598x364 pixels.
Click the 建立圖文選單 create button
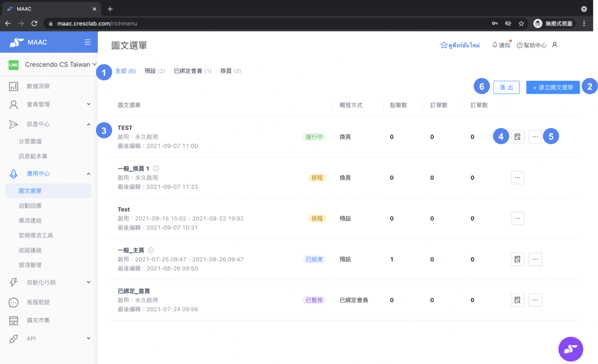coord(553,87)
